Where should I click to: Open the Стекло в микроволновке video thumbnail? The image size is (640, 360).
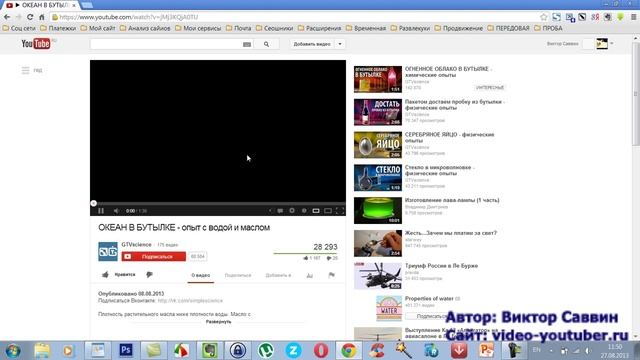[x=378, y=178]
